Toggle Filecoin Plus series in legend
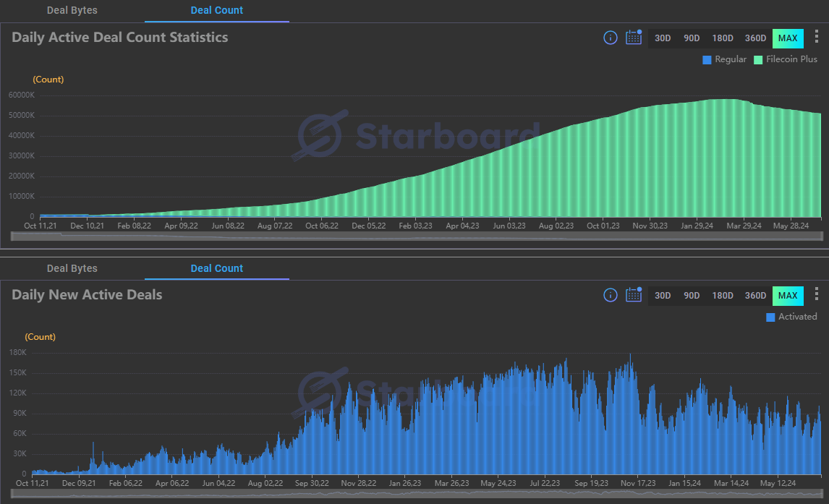 point(785,59)
